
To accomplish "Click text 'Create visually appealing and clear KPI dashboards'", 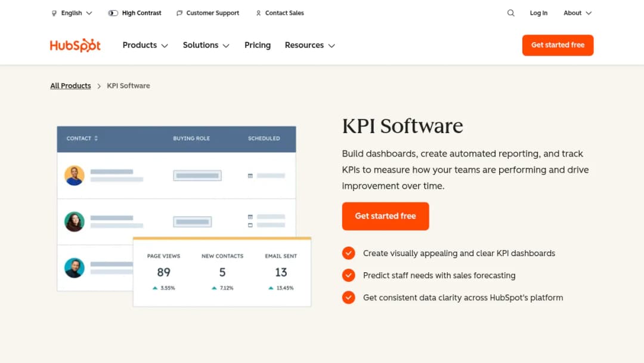I will tap(459, 253).
